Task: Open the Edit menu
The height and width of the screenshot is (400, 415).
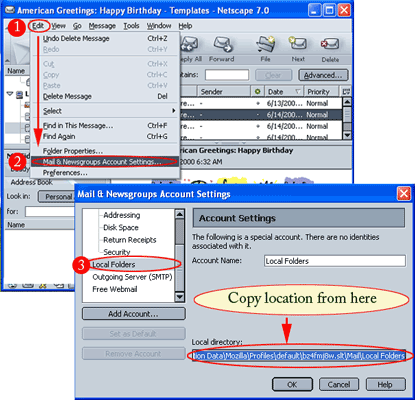Action: click(38, 26)
